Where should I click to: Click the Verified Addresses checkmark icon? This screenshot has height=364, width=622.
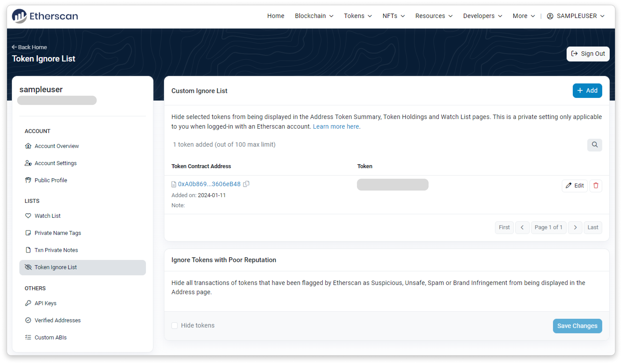pos(28,320)
